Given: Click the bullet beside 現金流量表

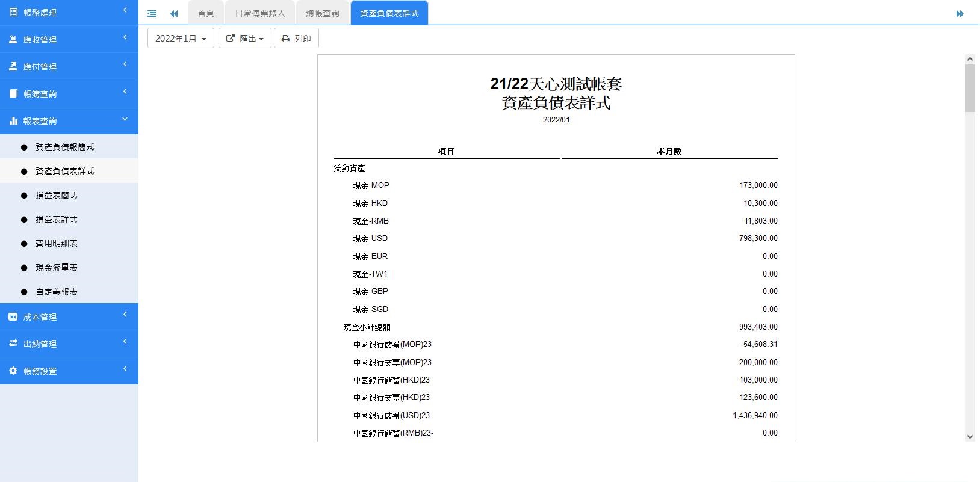Looking at the screenshot, I should click(24, 268).
